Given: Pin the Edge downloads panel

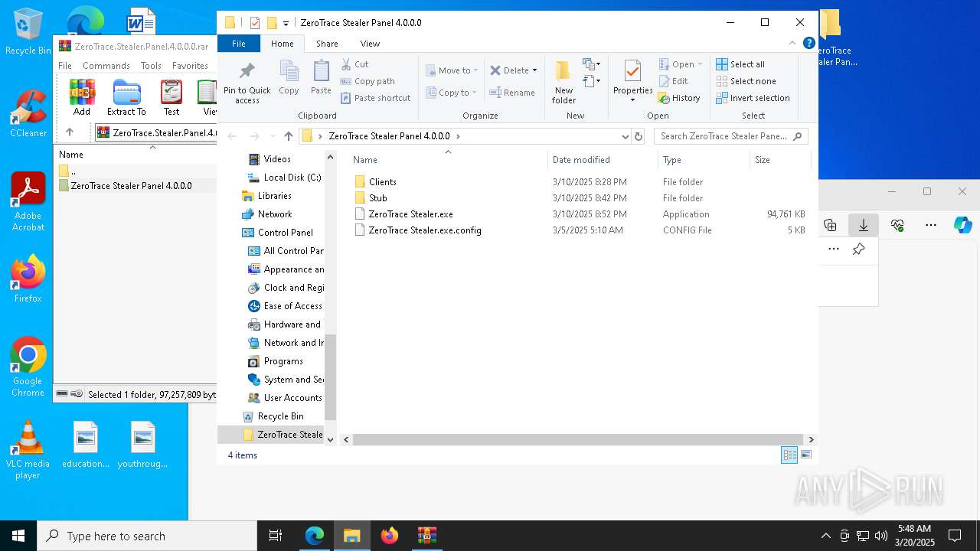Looking at the screenshot, I should pos(858,249).
